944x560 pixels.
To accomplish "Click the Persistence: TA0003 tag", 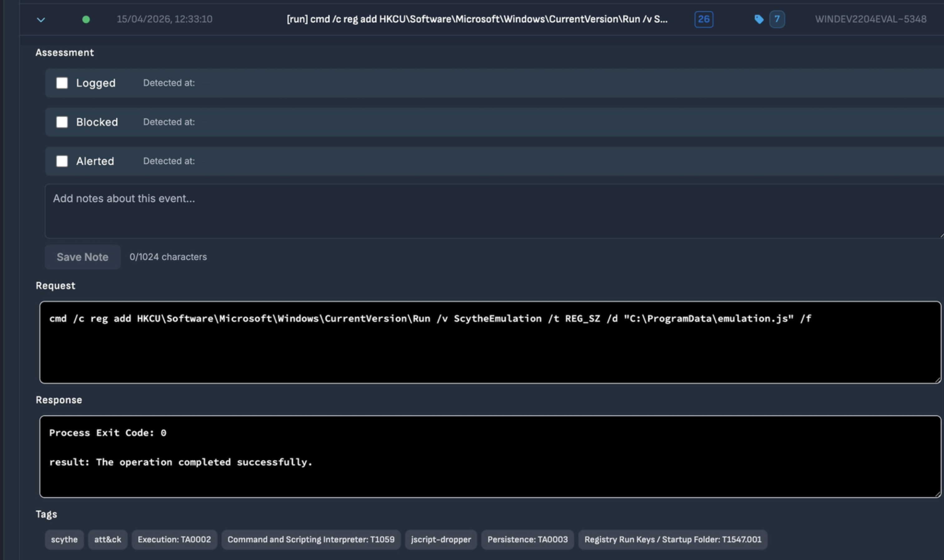I will coord(527,539).
